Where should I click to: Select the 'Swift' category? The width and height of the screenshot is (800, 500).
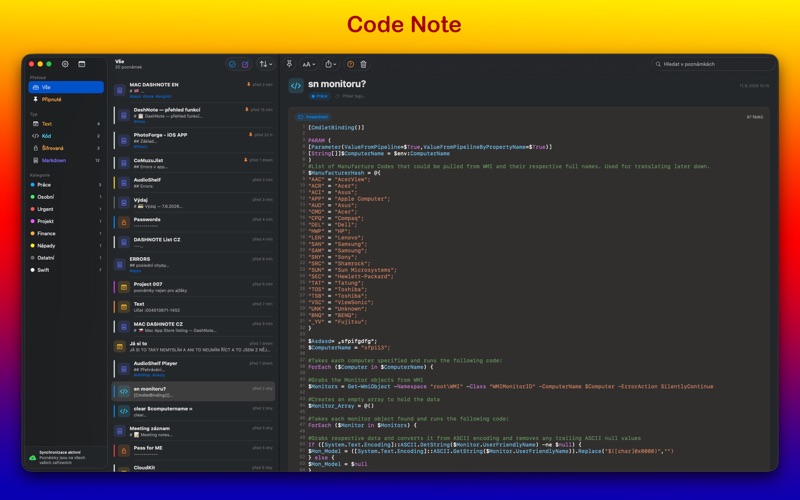point(66,270)
